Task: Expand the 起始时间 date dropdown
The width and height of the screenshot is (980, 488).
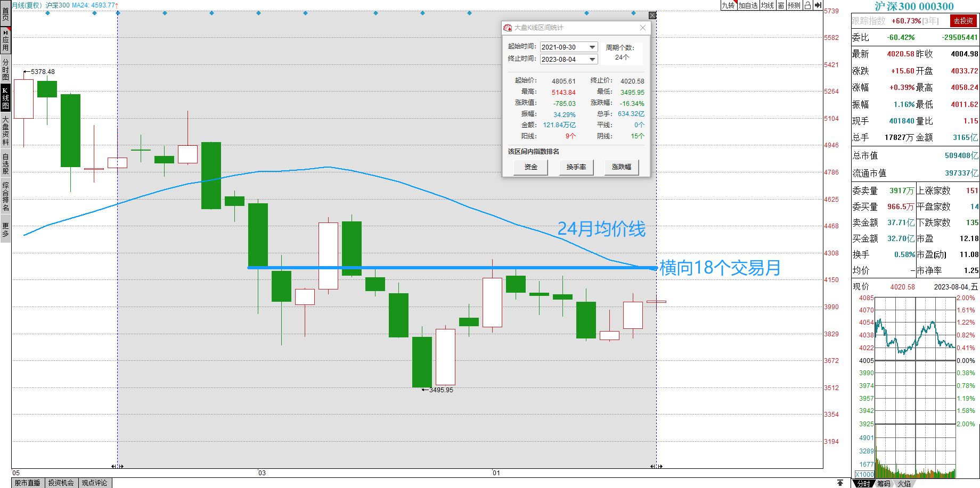Action: [592, 47]
